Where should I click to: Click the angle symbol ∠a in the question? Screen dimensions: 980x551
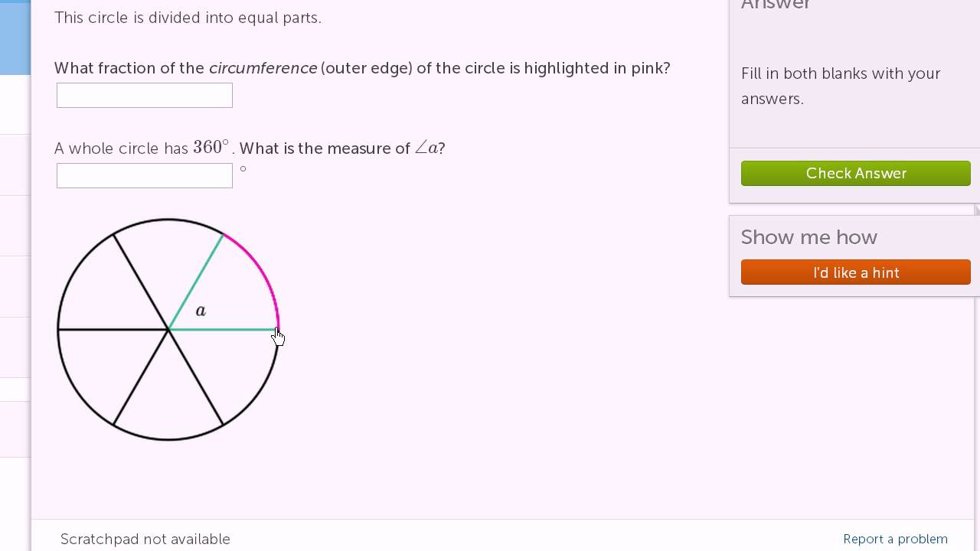426,148
